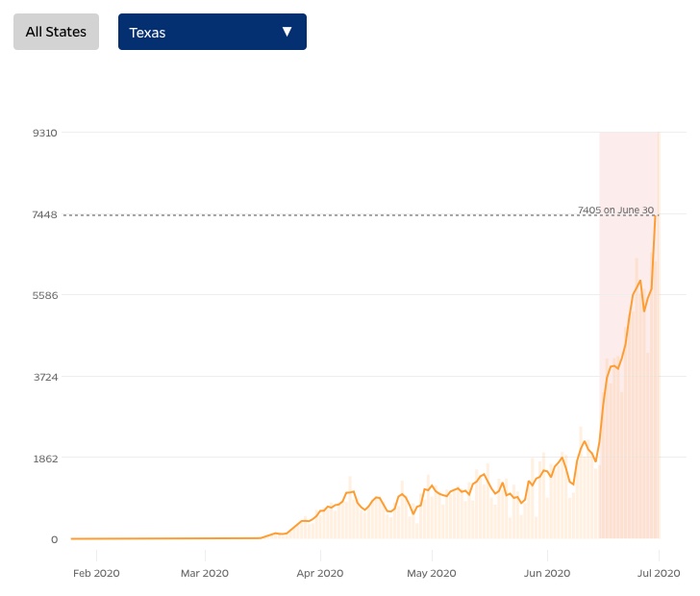Select the 0 y-axis label
Image resolution: width=700 pixels, height=596 pixels.
click(x=55, y=539)
